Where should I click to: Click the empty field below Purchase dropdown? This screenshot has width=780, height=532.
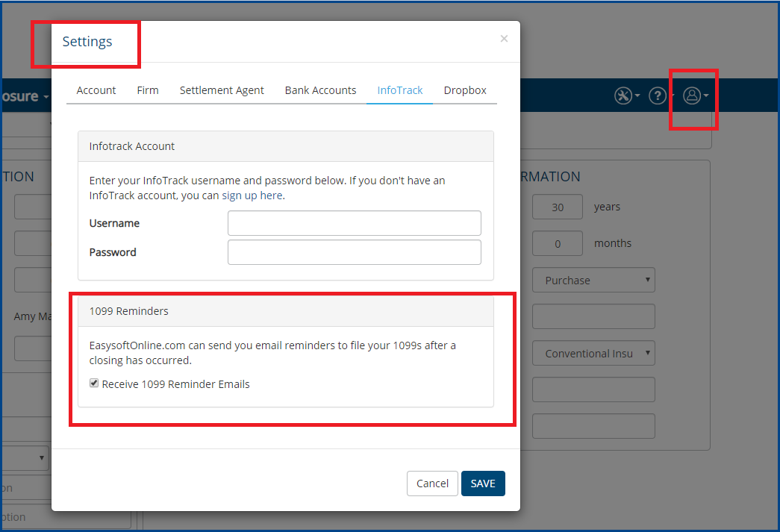pos(593,316)
